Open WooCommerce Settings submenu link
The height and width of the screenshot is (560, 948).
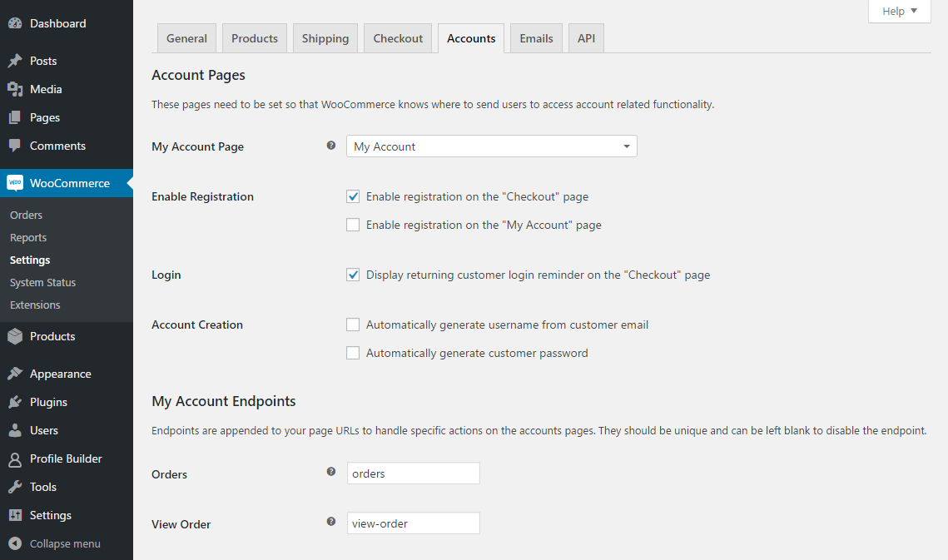click(x=30, y=260)
